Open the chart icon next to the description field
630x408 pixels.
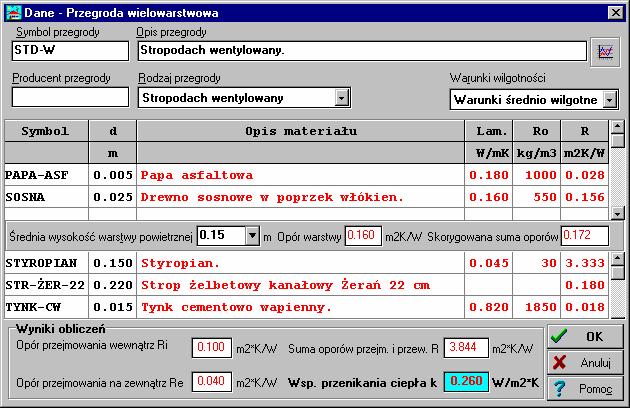click(605, 52)
